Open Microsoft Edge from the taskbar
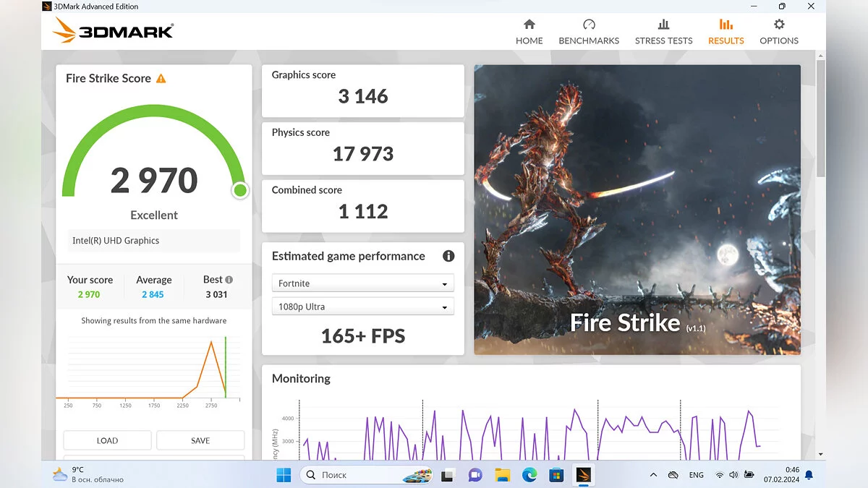This screenshot has width=868, height=488. point(529,475)
